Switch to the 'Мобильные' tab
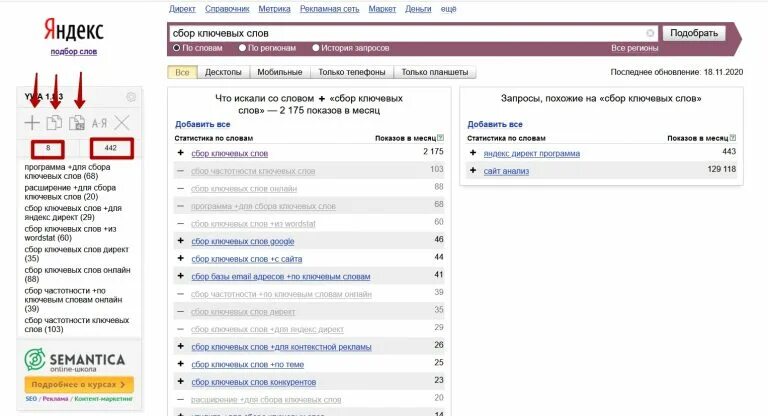This screenshot has width=768, height=416. tap(280, 72)
